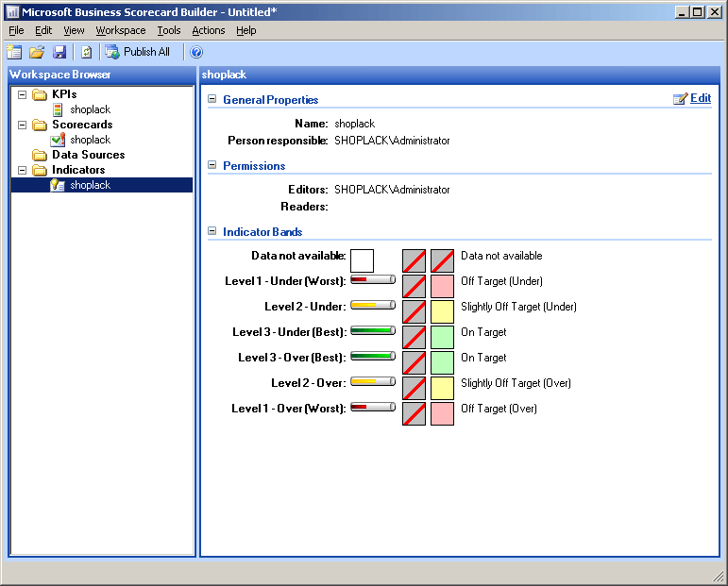
Task: Click the Level 3 - Over green swatch
Action: [443, 362]
